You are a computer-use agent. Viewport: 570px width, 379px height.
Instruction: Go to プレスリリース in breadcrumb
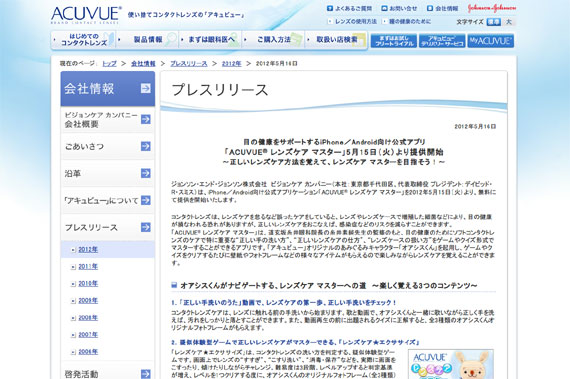(x=189, y=64)
